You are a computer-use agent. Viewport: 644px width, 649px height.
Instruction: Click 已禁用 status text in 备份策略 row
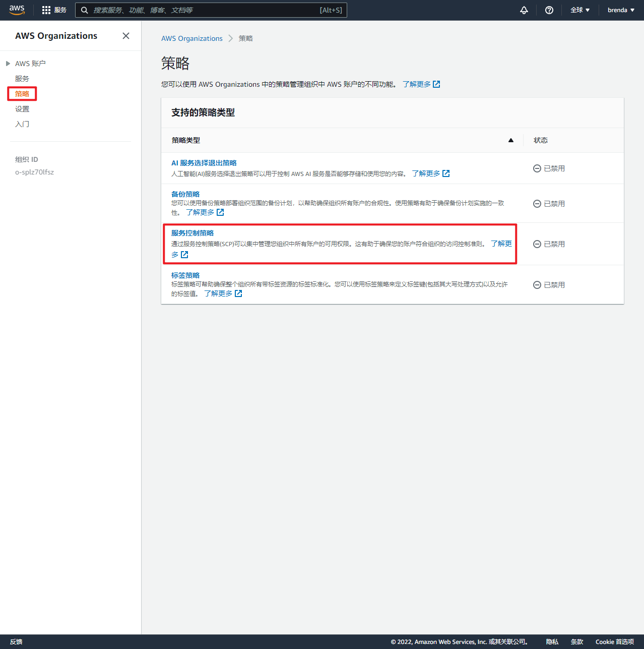[554, 204]
